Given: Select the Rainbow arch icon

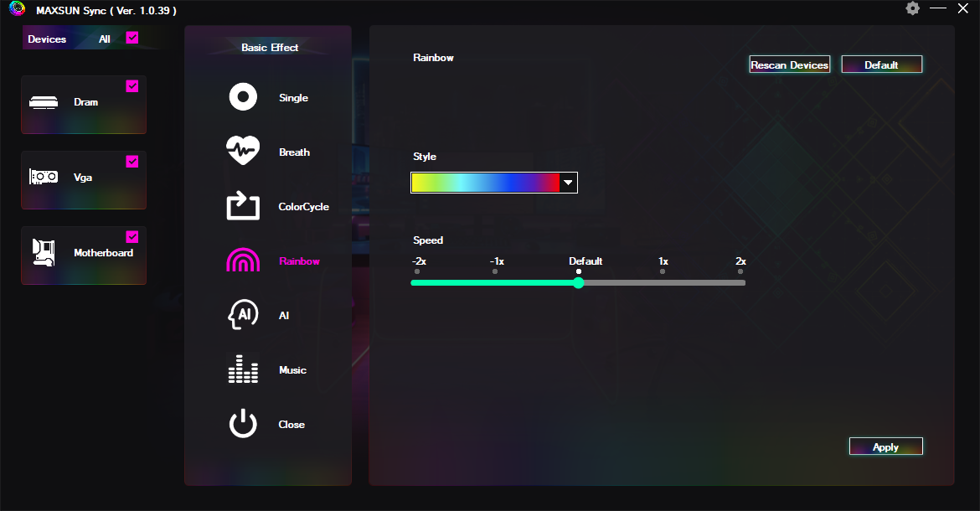Looking at the screenshot, I should coord(243,260).
